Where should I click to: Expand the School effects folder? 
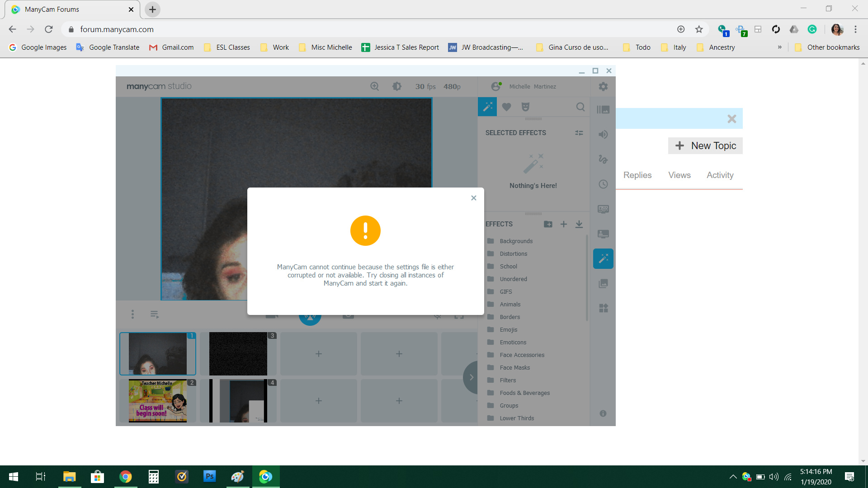502,266
